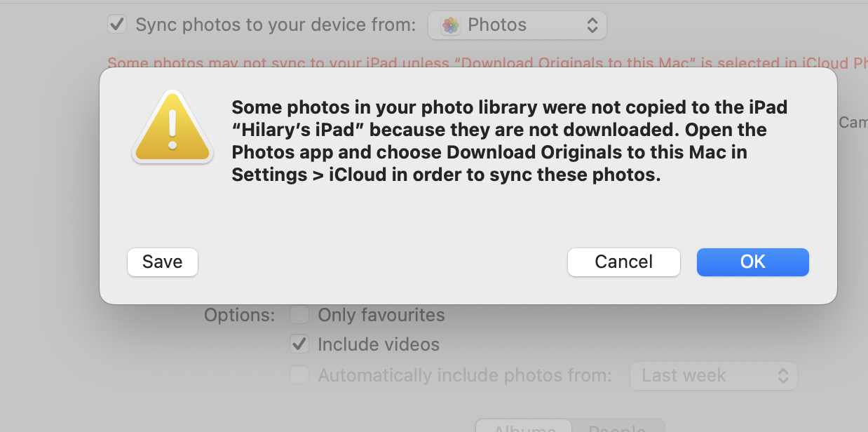The height and width of the screenshot is (432, 868).
Task: Click the Photos app flower icon
Action: [x=451, y=26]
